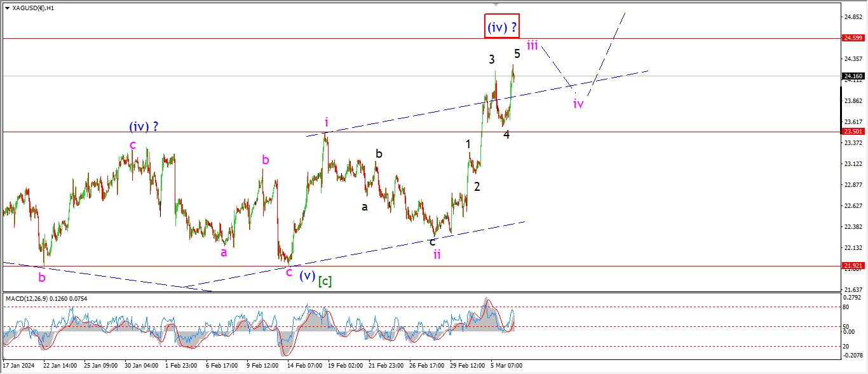The height and width of the screenshot is (374, 868).
Task: Click the green [c] wave label
Action: point(325,280)
